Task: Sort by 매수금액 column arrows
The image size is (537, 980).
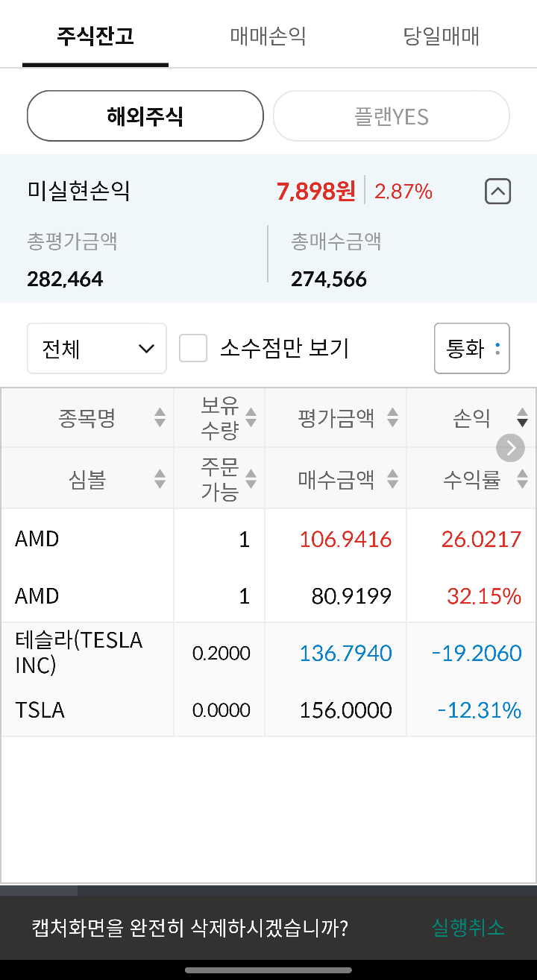Action: click(392, 479)
